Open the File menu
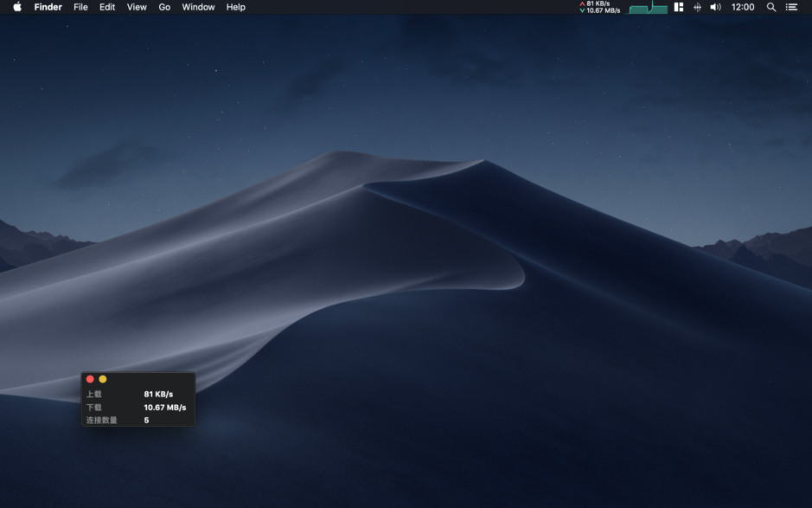This screenshot has height=508, width=812. [x=80, y=7]
